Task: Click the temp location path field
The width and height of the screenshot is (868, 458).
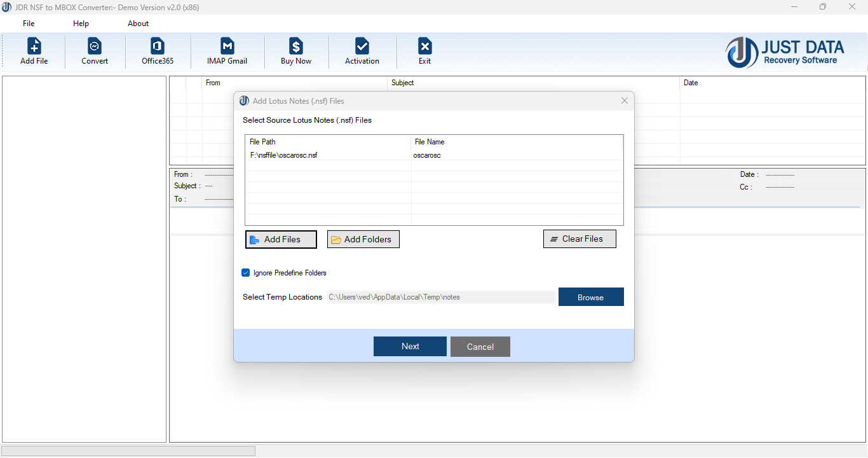Action: [441, 297]
